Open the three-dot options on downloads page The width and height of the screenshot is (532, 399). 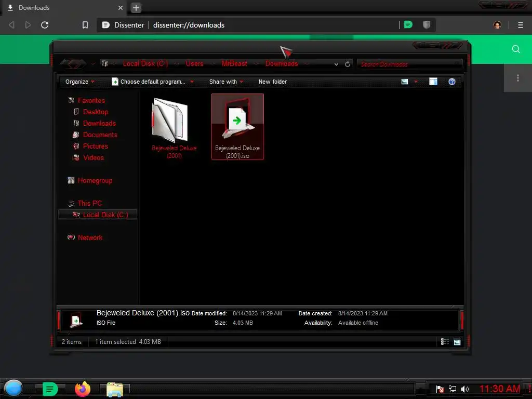[x=518, y=78]
